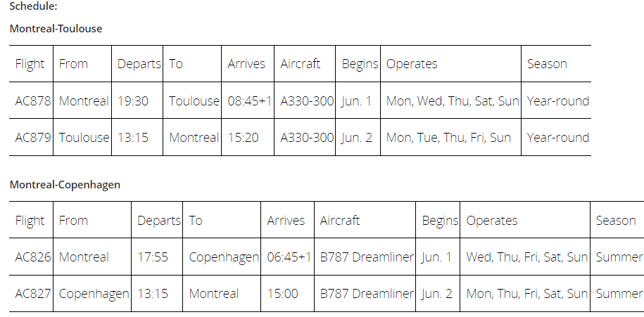Image resolution: width=644 pixels, height=317 pixels.
Task: Select the AC827 flight number cell
Action: point(32,294)
